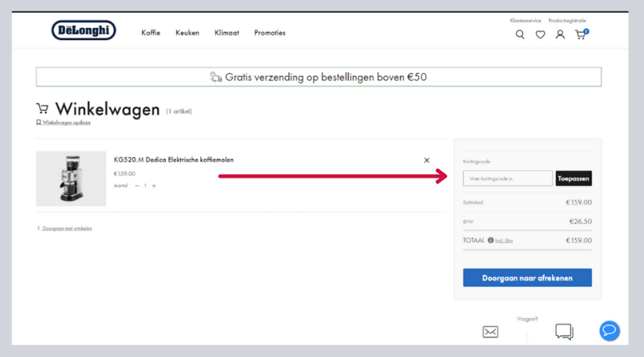Viewport: 644px width, 357px height.
Task: Open the wishlist heart icon
Action: [x=541, y=34]
